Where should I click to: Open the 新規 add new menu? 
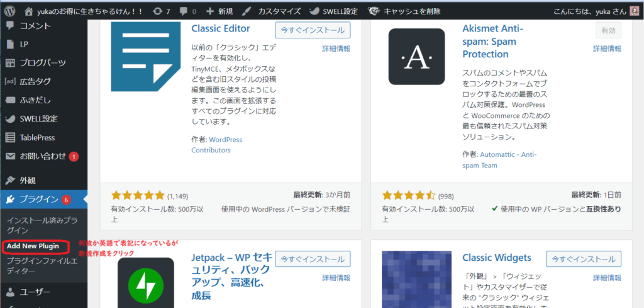tap(221, 11)
